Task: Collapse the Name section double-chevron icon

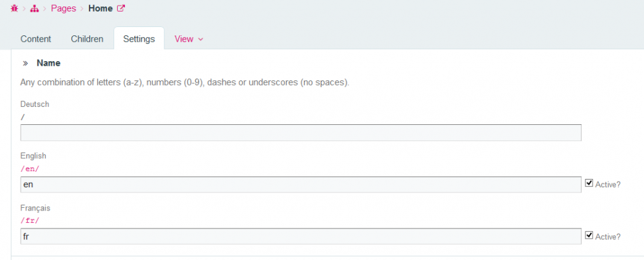Action: pos(26,63)
